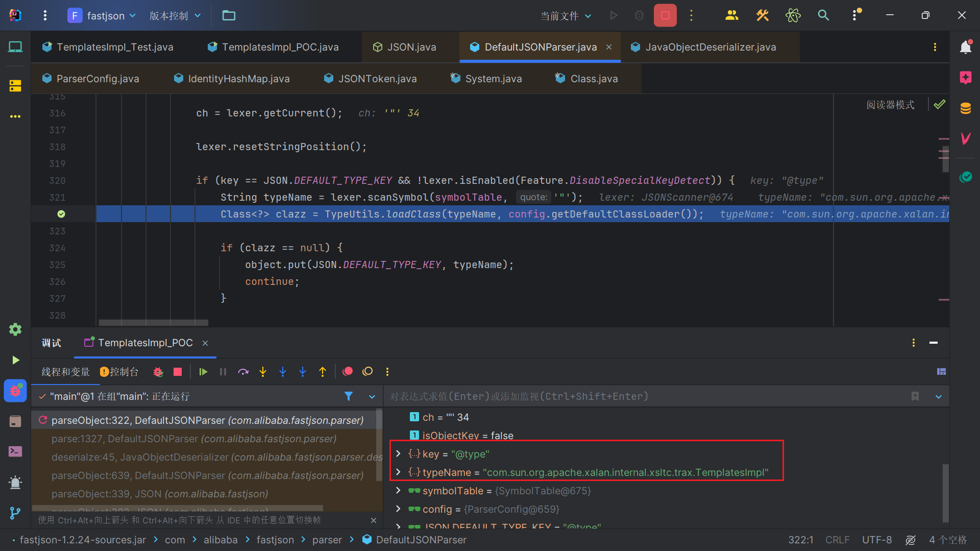
Task: Toggle 阅读器模式 reader mode
Action: (890, 105)
